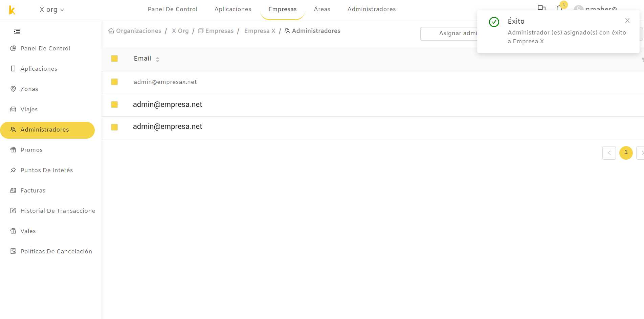Click the Vales gift icon
Screen dimensions: 644x319
pyautogui.click(x=13, y=231)
